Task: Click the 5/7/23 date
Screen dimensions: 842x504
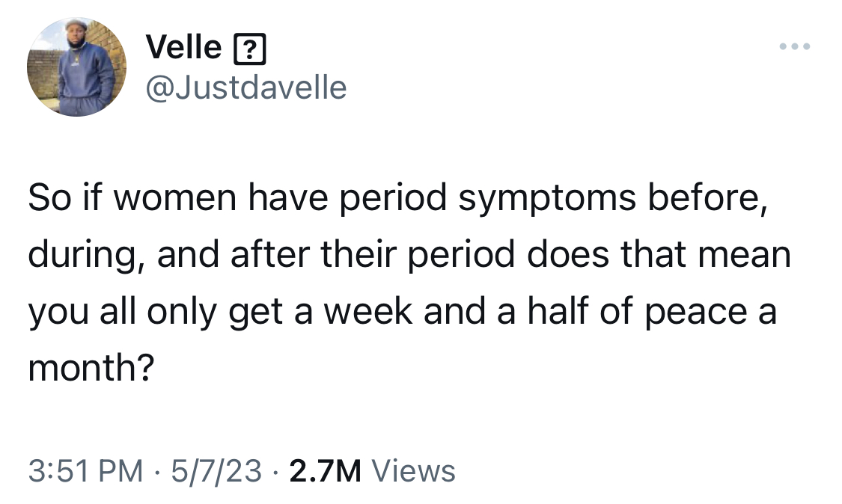Action: point(216,470)
